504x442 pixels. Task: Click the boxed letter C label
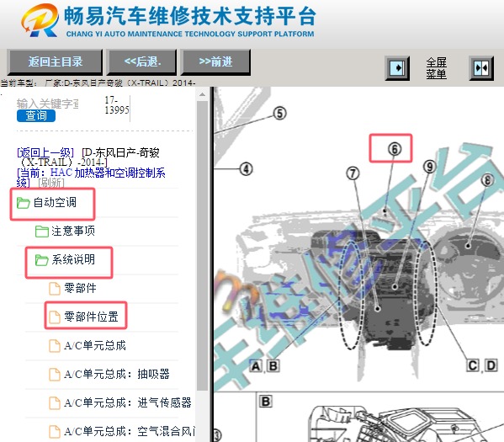click(x=473, y=365)
